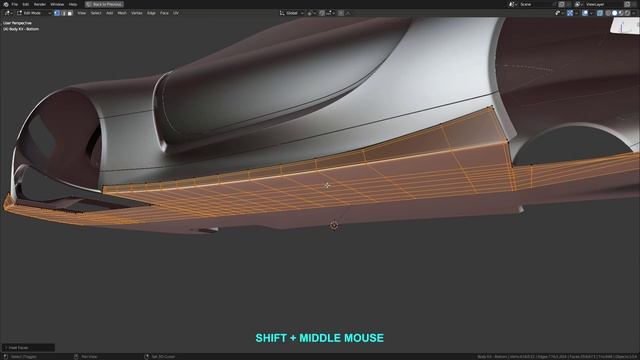
Task: Click the Scene name field
Action: (x=535, y=4)
